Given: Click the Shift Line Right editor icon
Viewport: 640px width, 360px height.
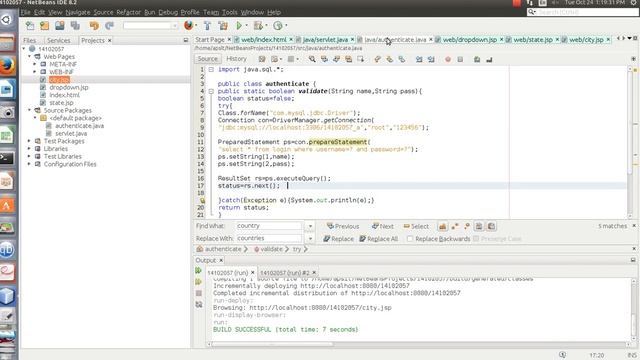Looking at the screenshot, I should coord(431,60).
